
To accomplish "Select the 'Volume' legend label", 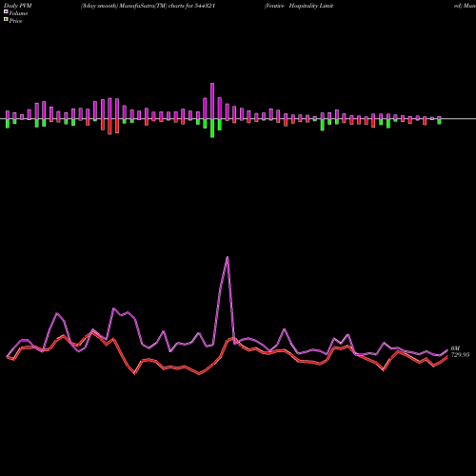I will tap(18, 13).
